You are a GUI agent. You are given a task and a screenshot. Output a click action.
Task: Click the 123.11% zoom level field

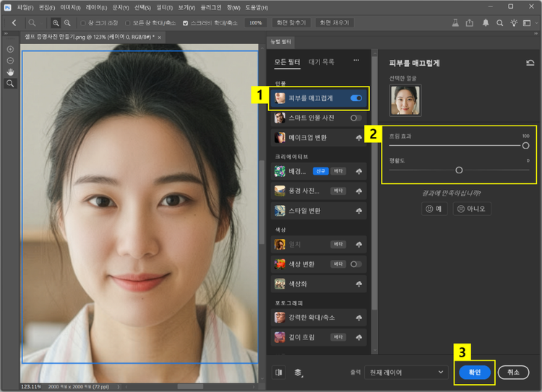31,386
